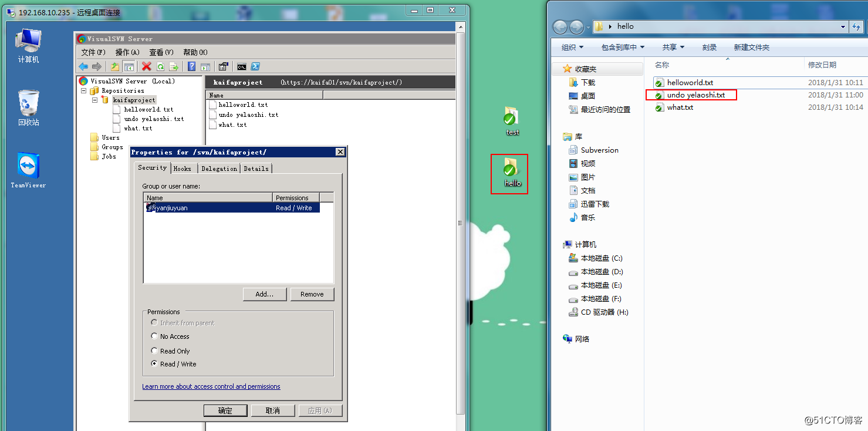The width and height of the screenshot is (868, 431).
Task: Select undo yelaoshi.txt in Explorer file list
Action: coord(696,95)
